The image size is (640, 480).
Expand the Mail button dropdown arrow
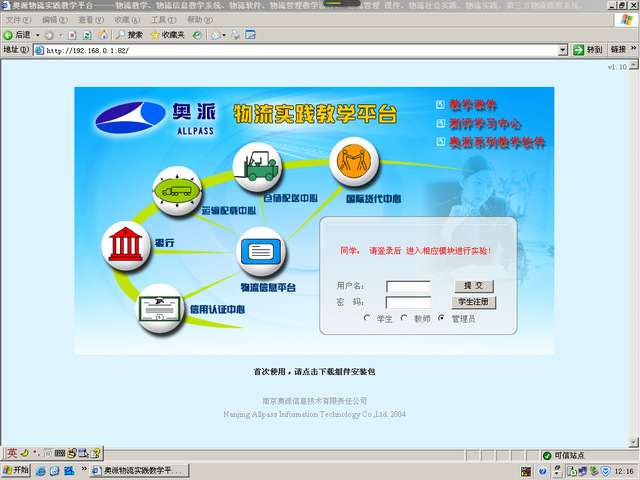coord(224,36)
